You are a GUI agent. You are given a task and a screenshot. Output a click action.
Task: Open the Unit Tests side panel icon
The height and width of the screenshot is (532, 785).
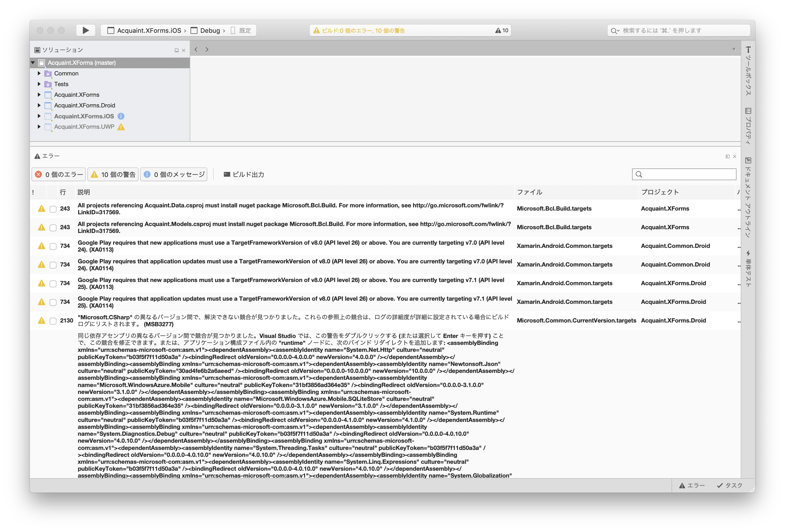click(748, 253)
